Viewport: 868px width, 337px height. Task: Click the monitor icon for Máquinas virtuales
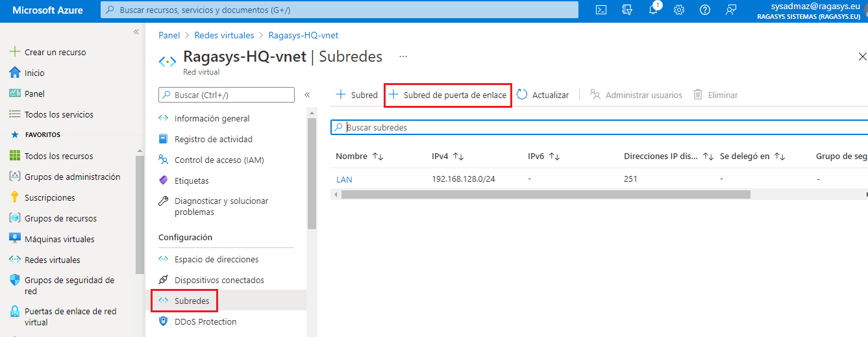[15, 239]
